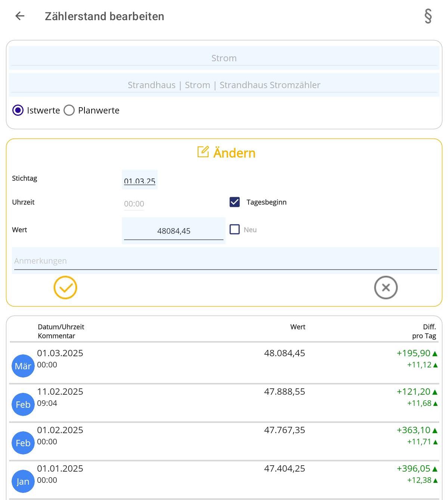The image size is (448, 500).
Task: Enable the Neu checkbox
Action: click(x=235, y=229)
